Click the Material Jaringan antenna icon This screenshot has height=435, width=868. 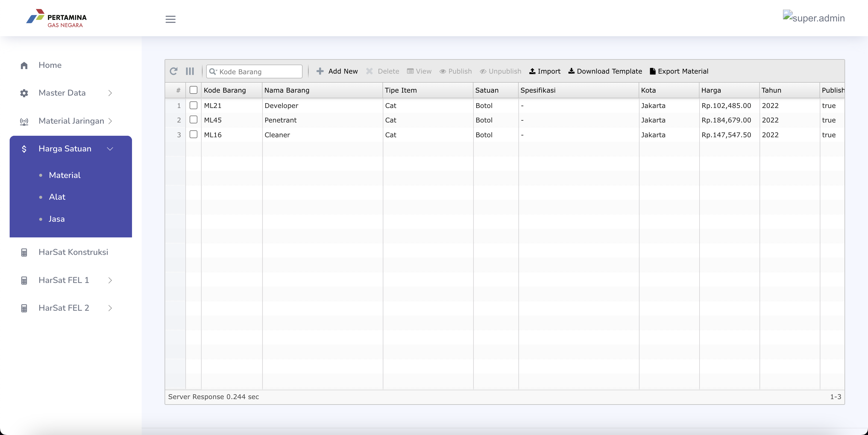pyautogui.click(x=24, y=121)
